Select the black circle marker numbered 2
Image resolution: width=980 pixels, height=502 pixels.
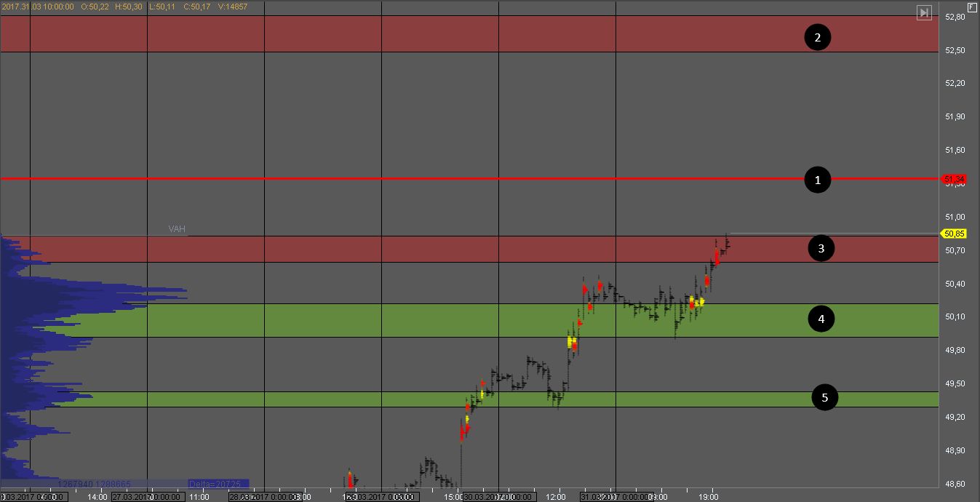pyautogui.click(x=817, y=37)
